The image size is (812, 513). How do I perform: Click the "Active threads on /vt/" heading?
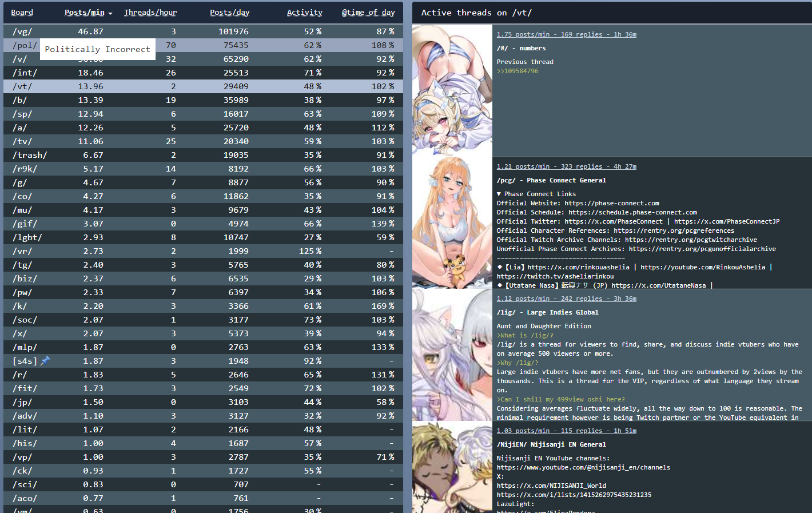[476, 13]
